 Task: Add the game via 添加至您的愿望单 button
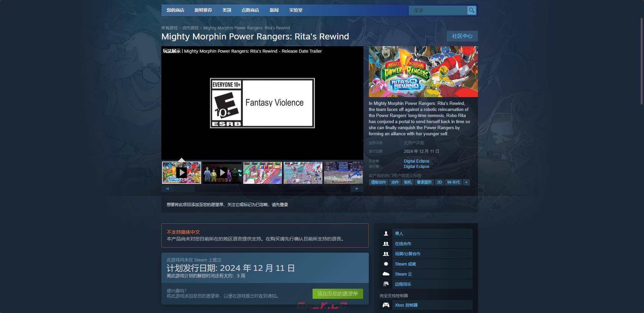tap(337, 294)
